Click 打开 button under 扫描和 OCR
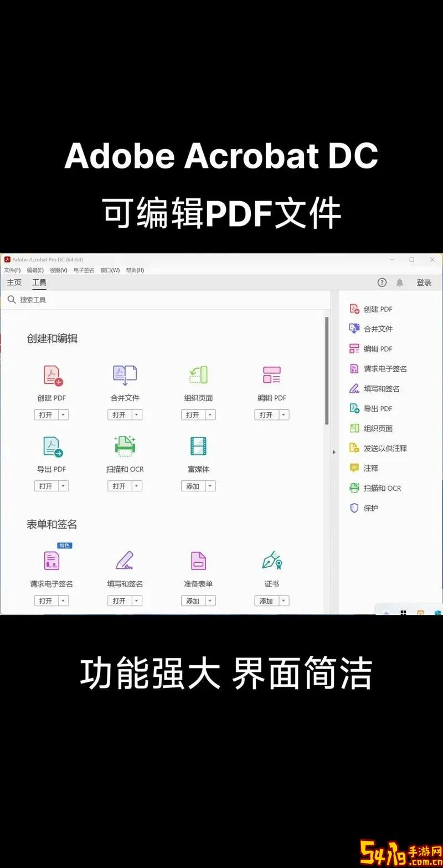The width and height of the screenshot is (443, 868). point(120,486)
